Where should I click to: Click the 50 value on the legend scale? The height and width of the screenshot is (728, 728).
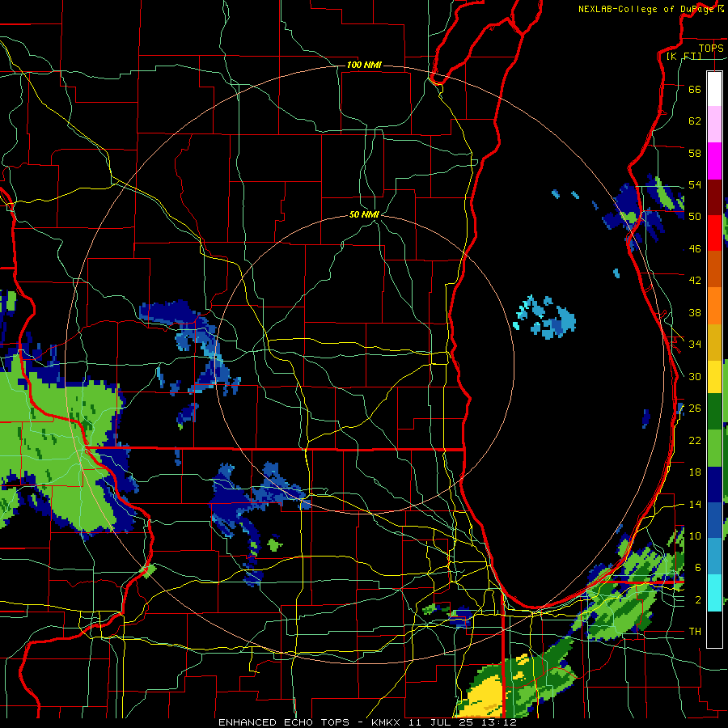pos(695,217)
